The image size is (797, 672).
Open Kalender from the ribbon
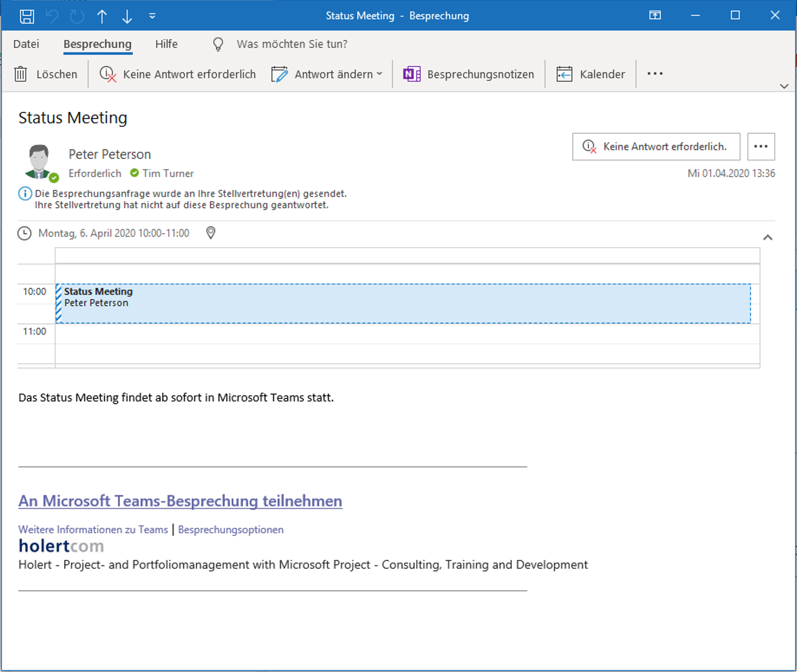pos(591,74)
